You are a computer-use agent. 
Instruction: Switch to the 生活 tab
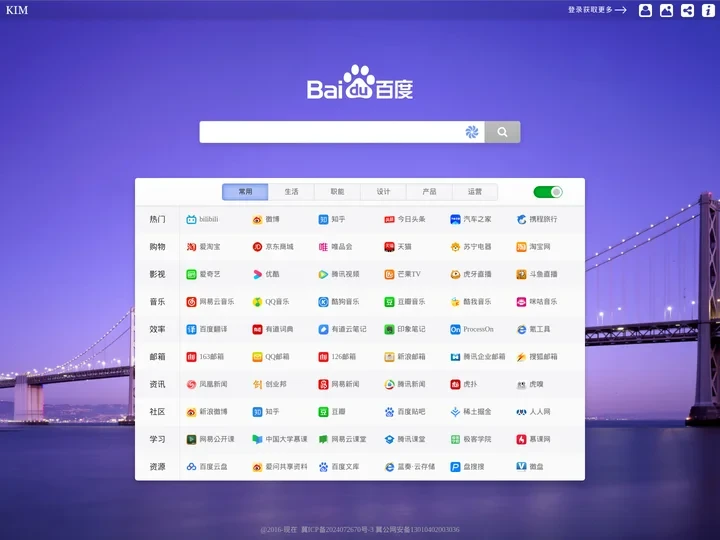291,192
